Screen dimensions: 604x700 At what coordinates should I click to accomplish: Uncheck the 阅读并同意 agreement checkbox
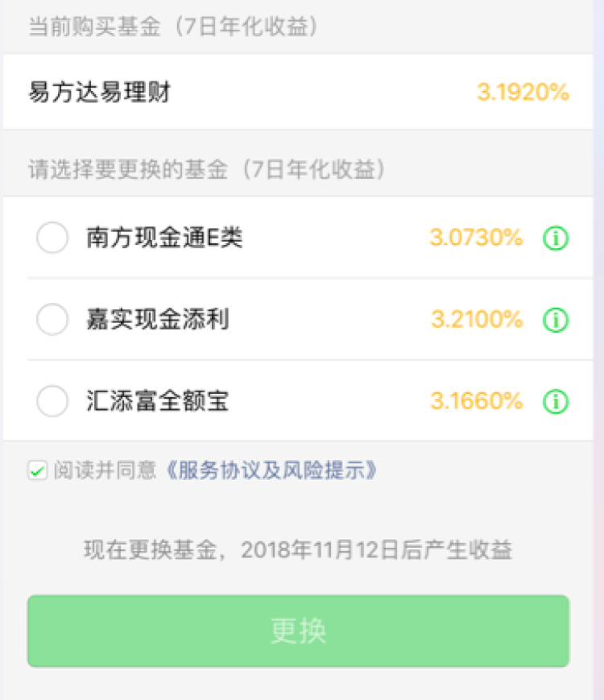click(38, 470)
